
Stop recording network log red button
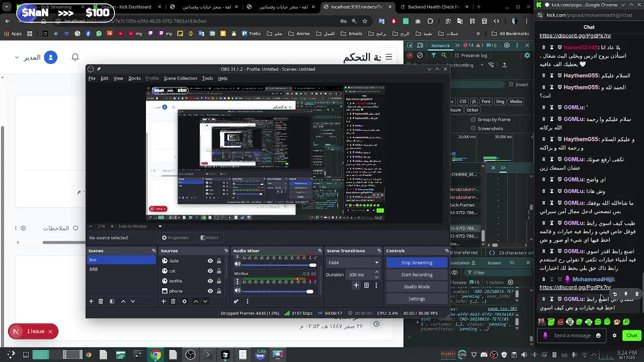pos(410,55)
